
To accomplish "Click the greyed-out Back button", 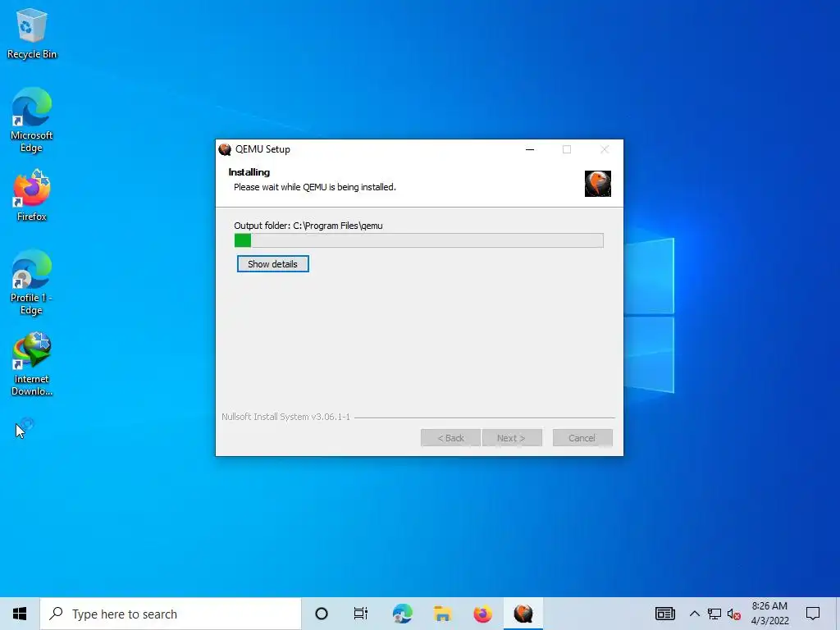I will point(450,438).
